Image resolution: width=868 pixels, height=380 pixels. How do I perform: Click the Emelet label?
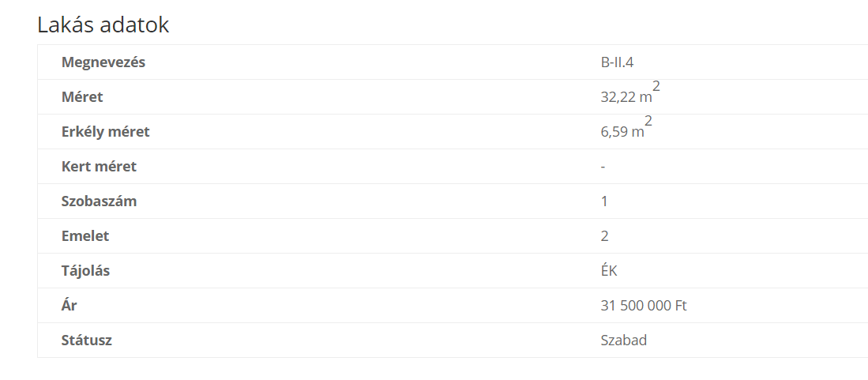(x=85, y=236)
